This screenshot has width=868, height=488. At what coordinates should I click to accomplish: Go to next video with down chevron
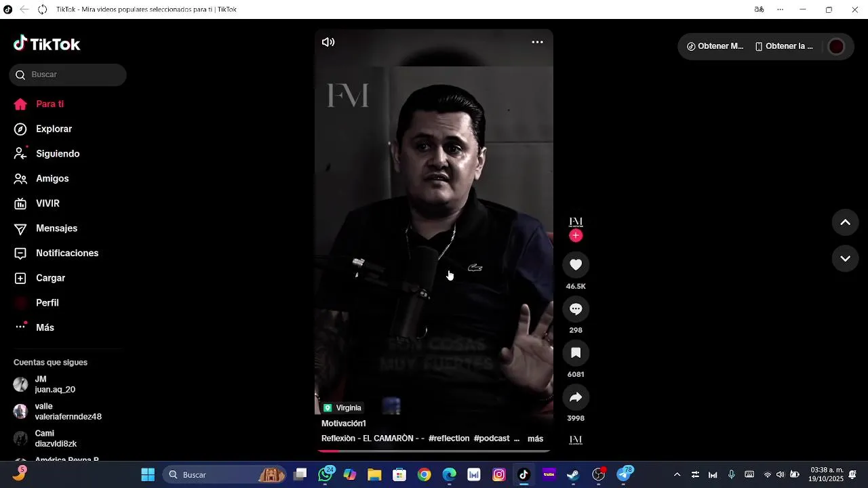[845, 258]
